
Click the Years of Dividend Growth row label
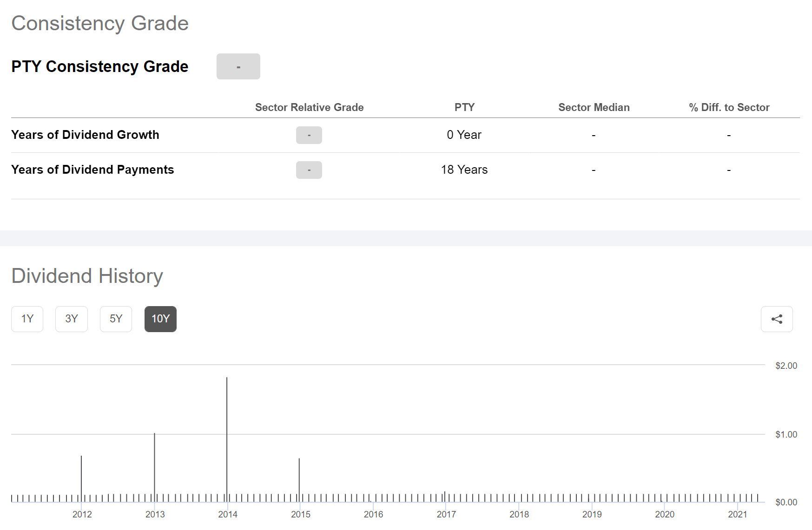pos(85,135)
